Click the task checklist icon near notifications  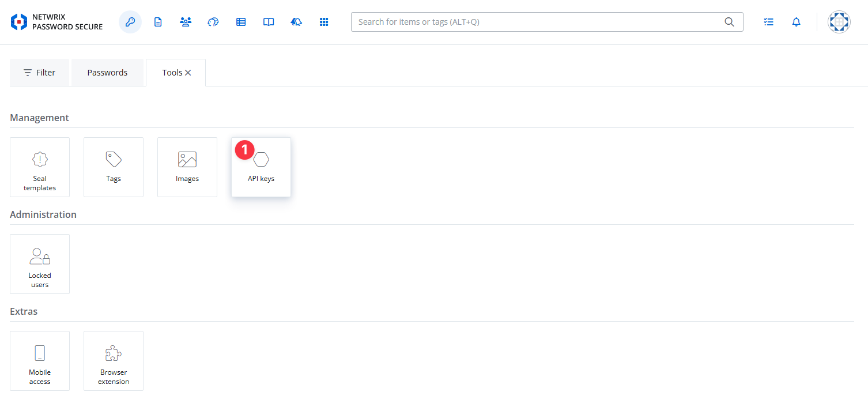(x=768, y=21)
